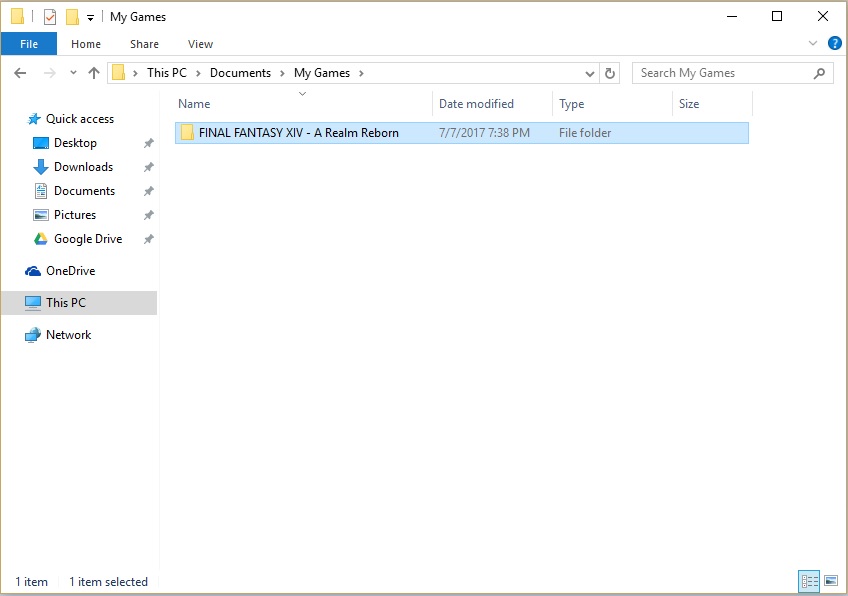The width and height of the screenshot is (848, 596).
Task: Select Documents in the breadcrumb path
Action: (x=240, y=73)
